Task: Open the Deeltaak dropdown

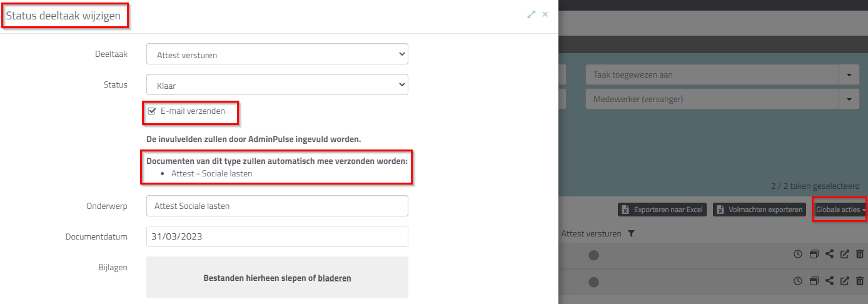Action: coord(277,54)
